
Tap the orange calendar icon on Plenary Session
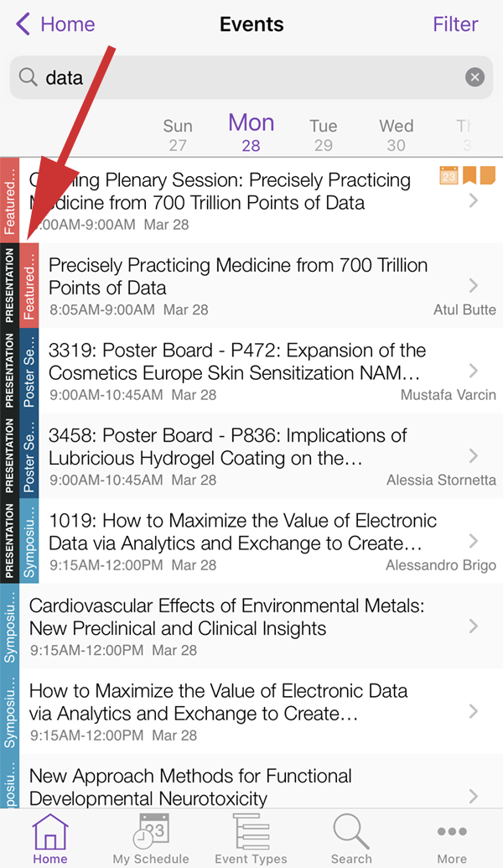[449, 175]
